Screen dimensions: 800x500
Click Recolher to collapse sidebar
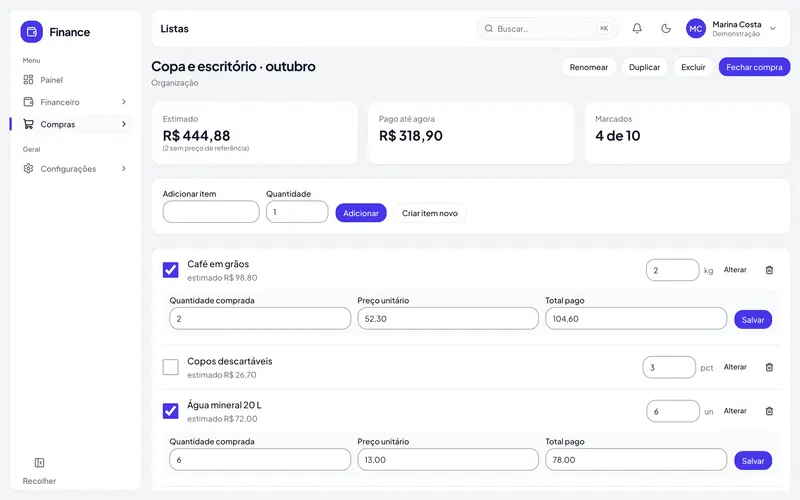coord(39,481)
